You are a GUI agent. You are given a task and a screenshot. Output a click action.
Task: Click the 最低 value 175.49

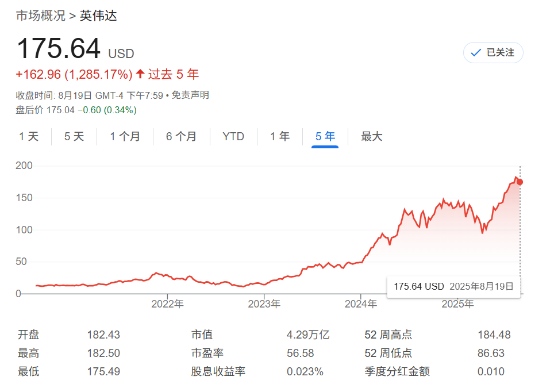(103, 371)
